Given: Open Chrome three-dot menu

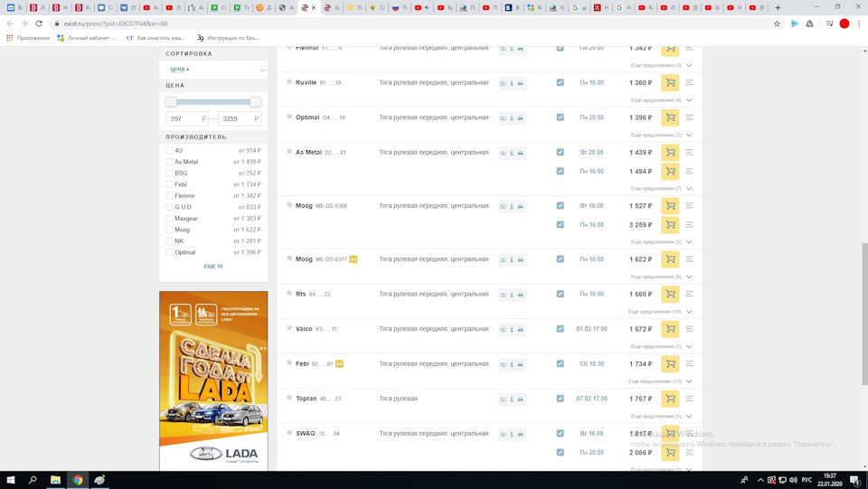Looking at the screenshot, I should [859, 24].
